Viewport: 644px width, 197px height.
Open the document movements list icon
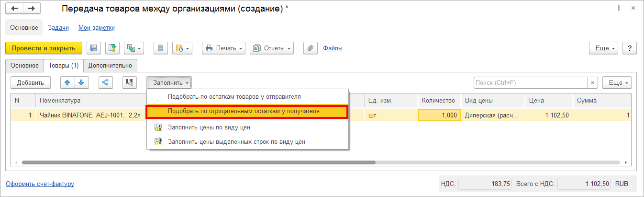(x=161, y=48)
